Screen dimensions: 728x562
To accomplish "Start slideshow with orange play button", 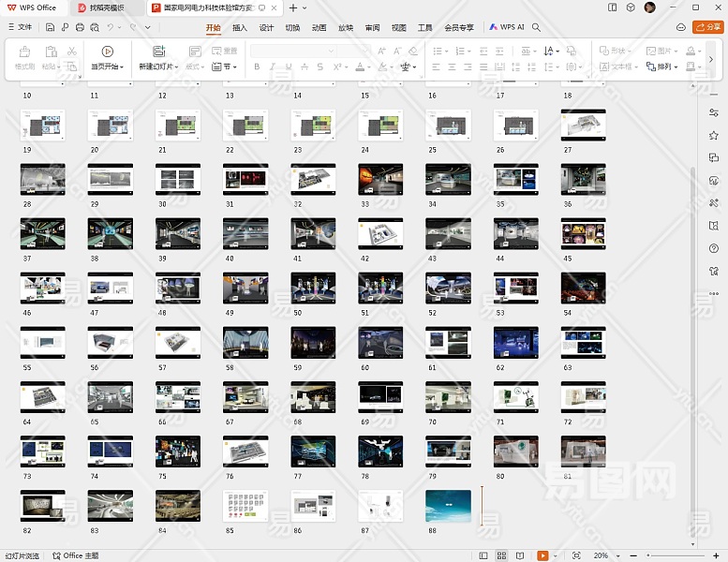I will click(x=543, y=555).
